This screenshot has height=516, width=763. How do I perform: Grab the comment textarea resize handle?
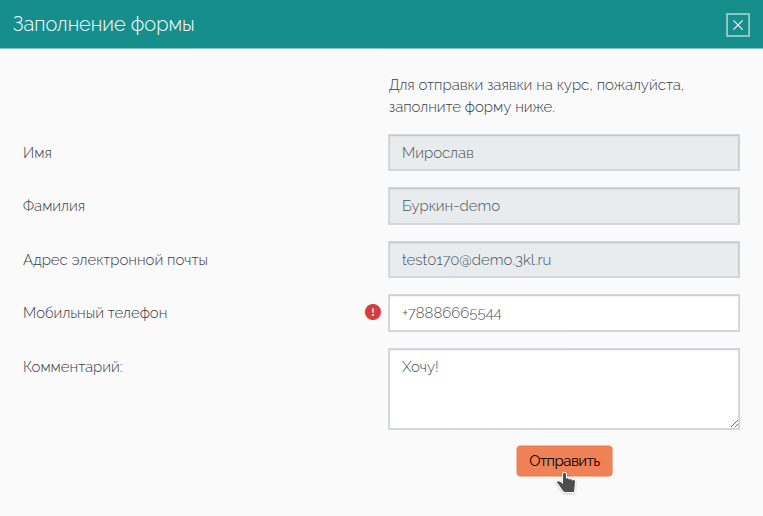tap(734, 424)
